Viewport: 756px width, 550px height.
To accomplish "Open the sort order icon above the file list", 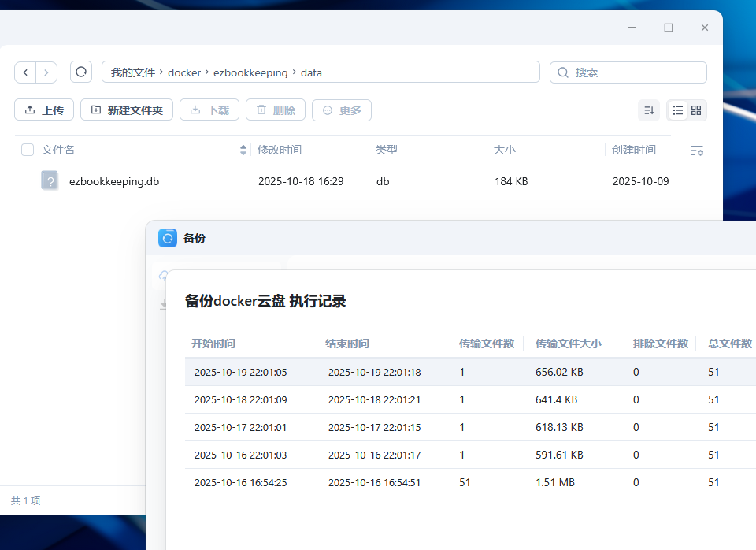I will (649, 110).
